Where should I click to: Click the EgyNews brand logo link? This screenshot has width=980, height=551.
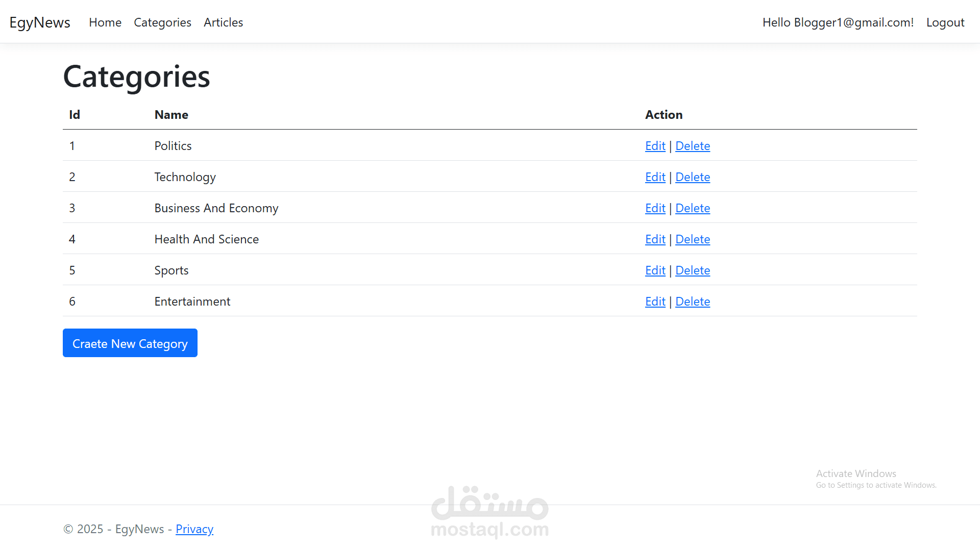40,22
